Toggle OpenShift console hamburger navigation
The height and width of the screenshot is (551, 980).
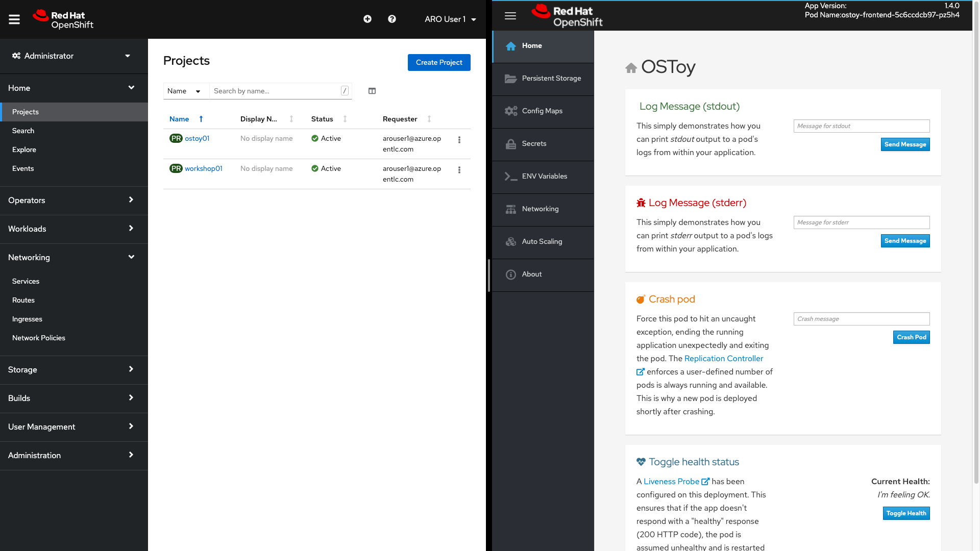pos(14,19)
